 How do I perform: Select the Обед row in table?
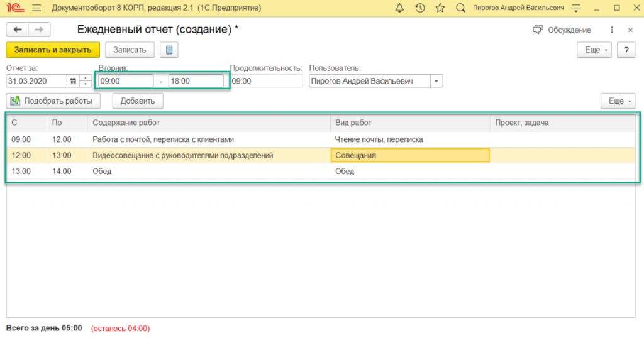189,171
